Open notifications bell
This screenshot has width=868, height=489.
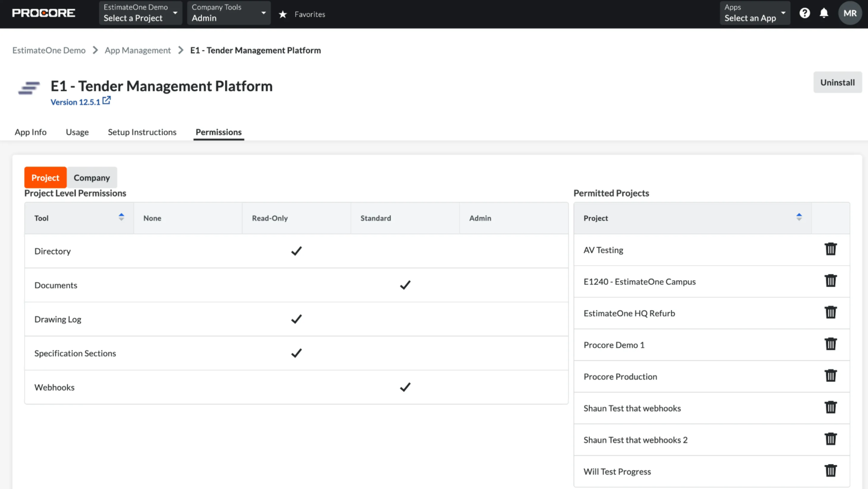[x=824, y=13]
